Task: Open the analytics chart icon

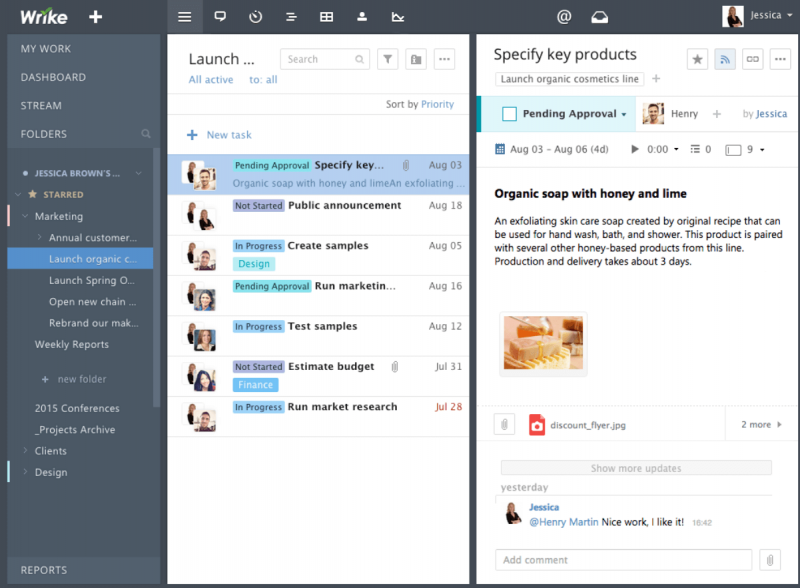Action: click(x=397, y=16)
